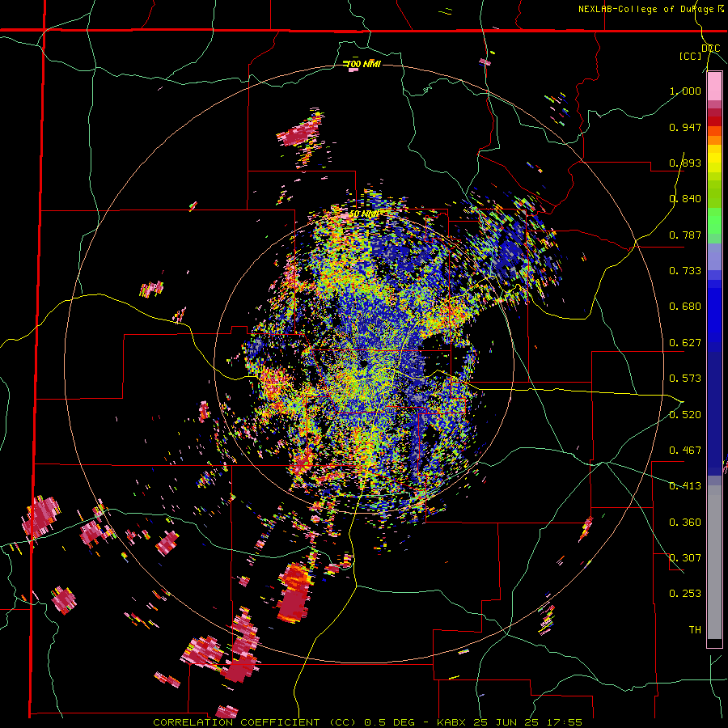Click the CORRELATION COEFFICIENT (CC) caption text
The height and width of the screenshot is (728, 728).
[256, 722]
